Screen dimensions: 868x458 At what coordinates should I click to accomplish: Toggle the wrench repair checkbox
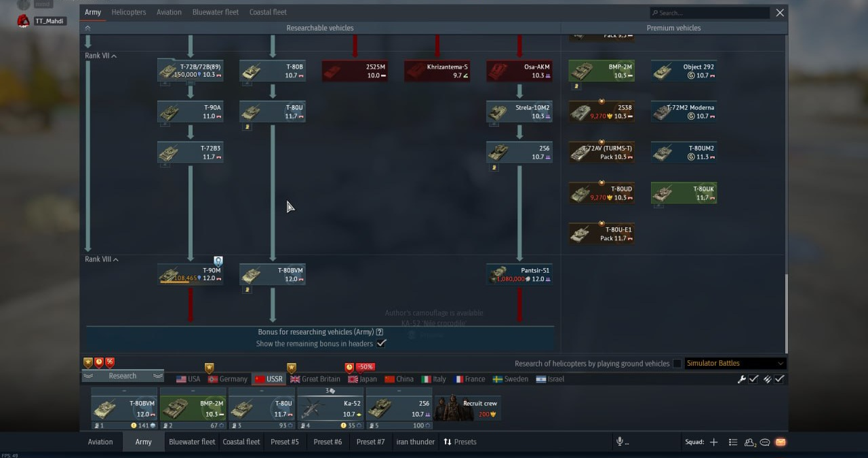click(x=753, y=379)
